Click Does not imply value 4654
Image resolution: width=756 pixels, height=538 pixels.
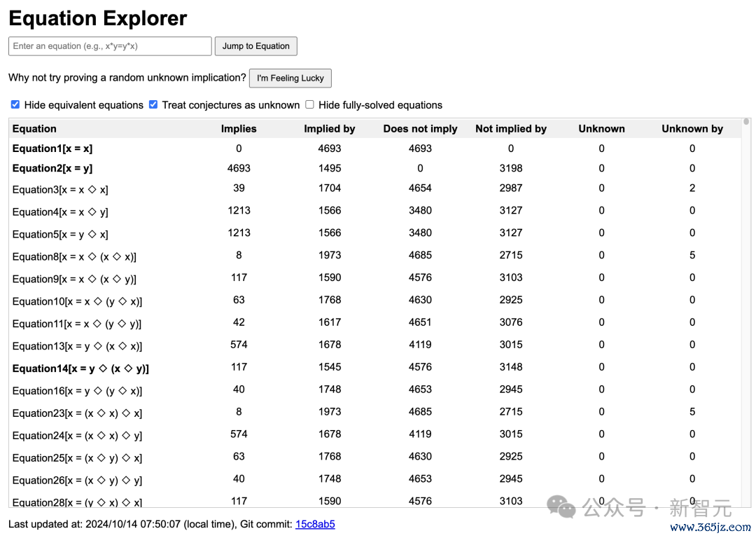pyautogui.click(x=420, y=188)
